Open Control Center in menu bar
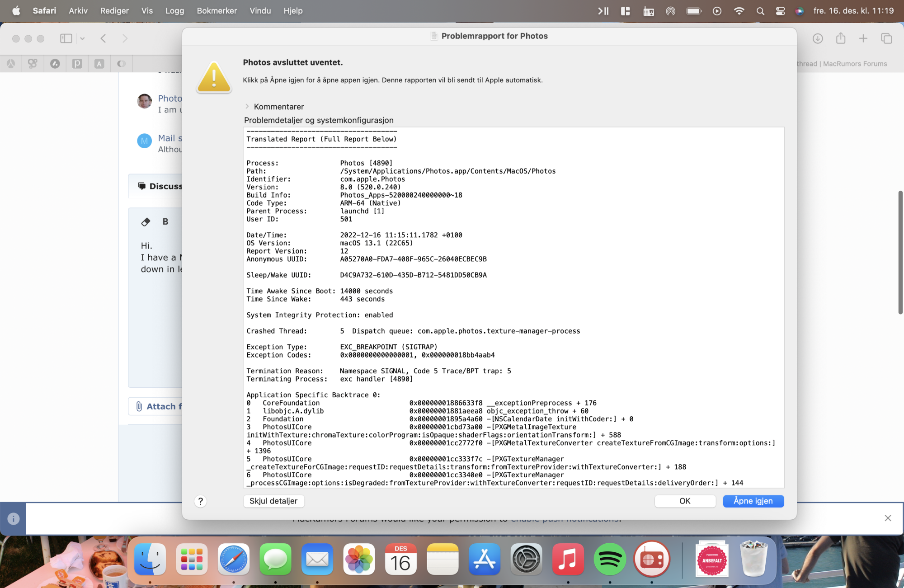The height and width of the screenshot is (588, 904). 780,11
